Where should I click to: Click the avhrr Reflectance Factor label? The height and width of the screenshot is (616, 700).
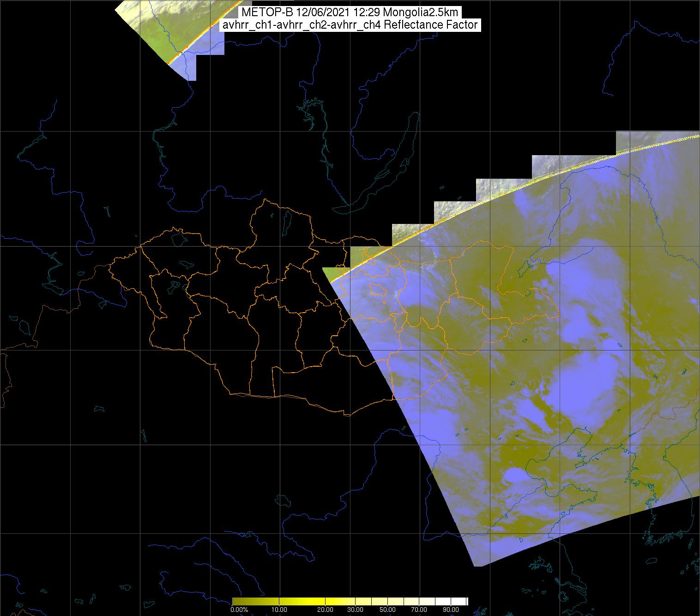350,25
